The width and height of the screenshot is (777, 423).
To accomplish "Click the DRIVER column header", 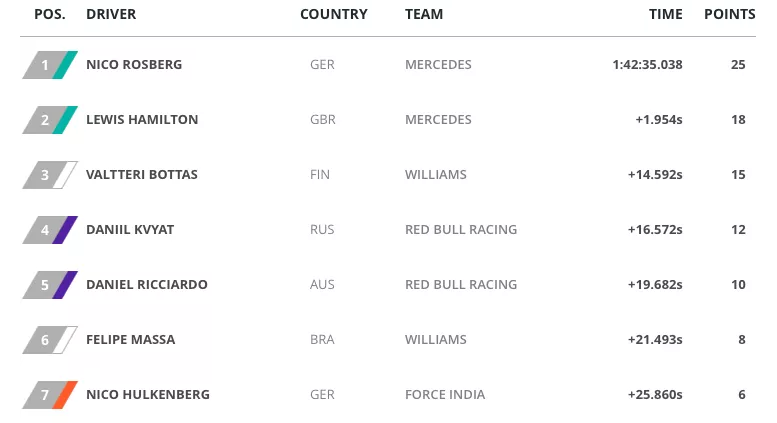I will tap(111, 14).
